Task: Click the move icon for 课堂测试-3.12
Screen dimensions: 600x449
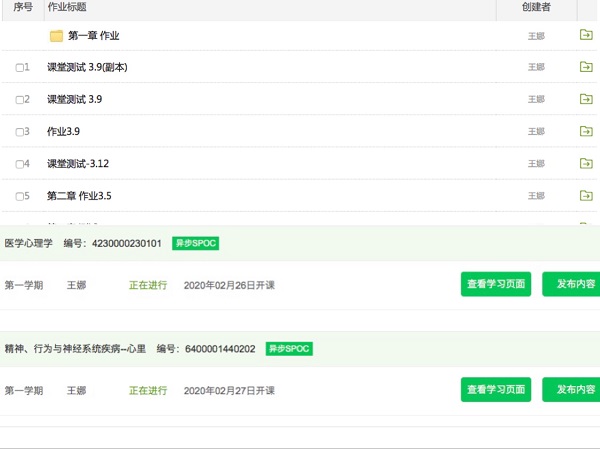Action: (x=586, y=164)
